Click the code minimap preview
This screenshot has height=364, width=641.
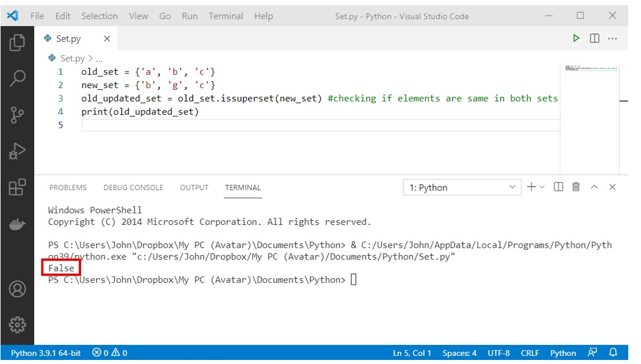[x=591, y=68]
